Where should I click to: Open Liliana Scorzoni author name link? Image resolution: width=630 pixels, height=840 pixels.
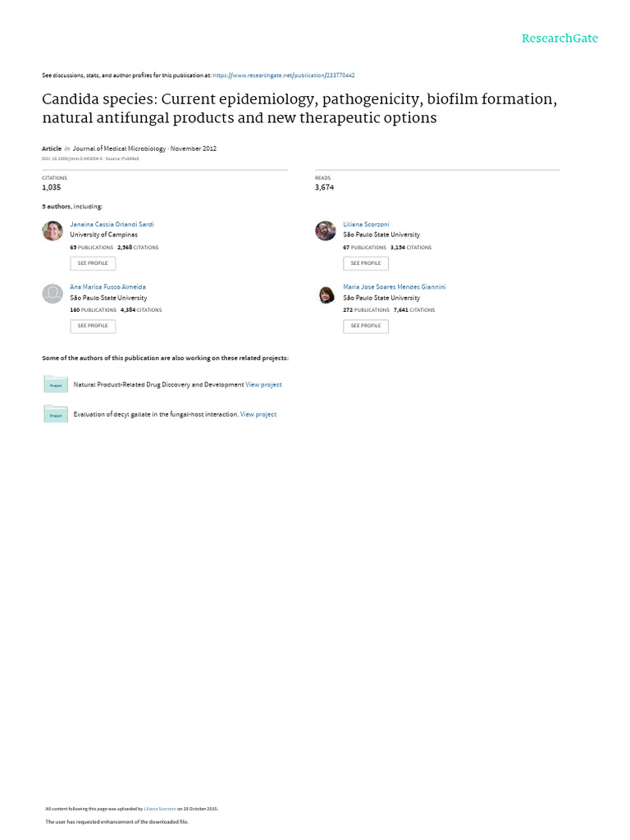pyautogui.click(x=366, y=225)
